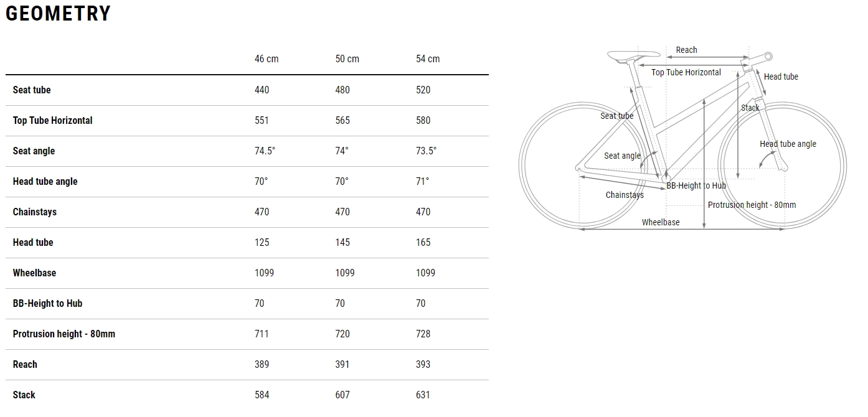Select the 50 cm column header

pyautogui.click(x=347, y=59)
